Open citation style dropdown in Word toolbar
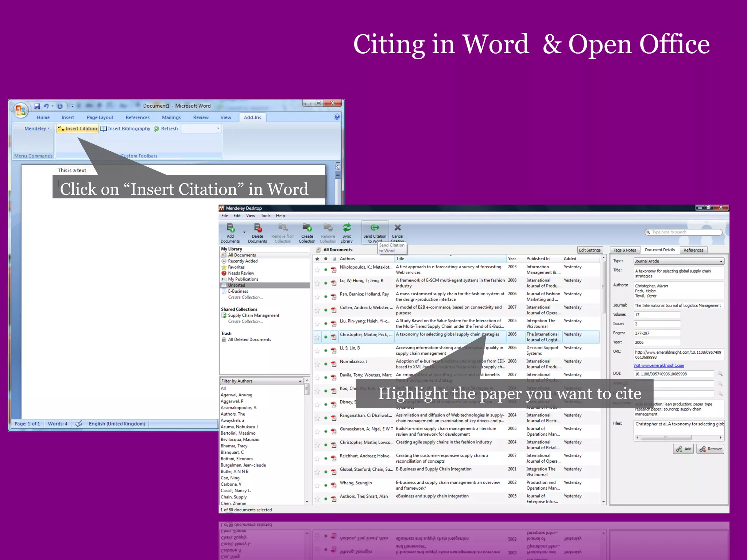 point(201,129)
